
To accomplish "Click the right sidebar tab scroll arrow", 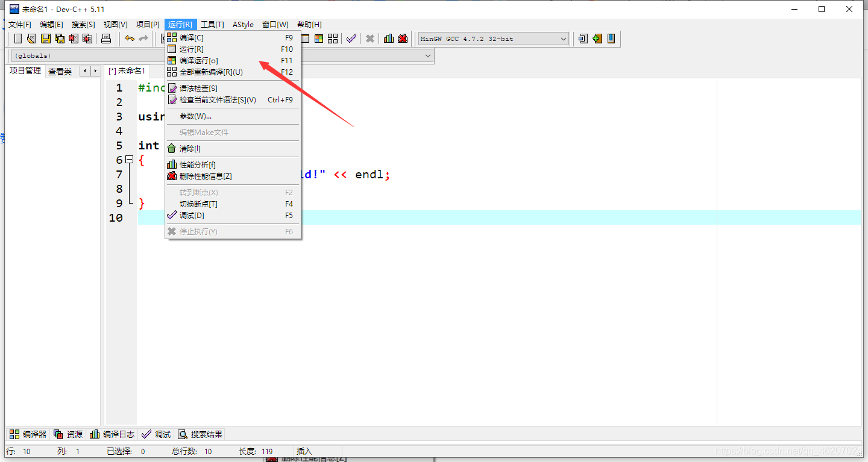I will point(95,71).
